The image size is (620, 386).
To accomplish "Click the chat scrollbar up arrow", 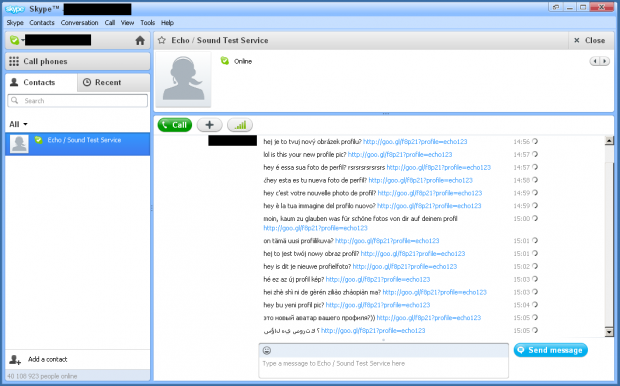I will coord(609,140).
